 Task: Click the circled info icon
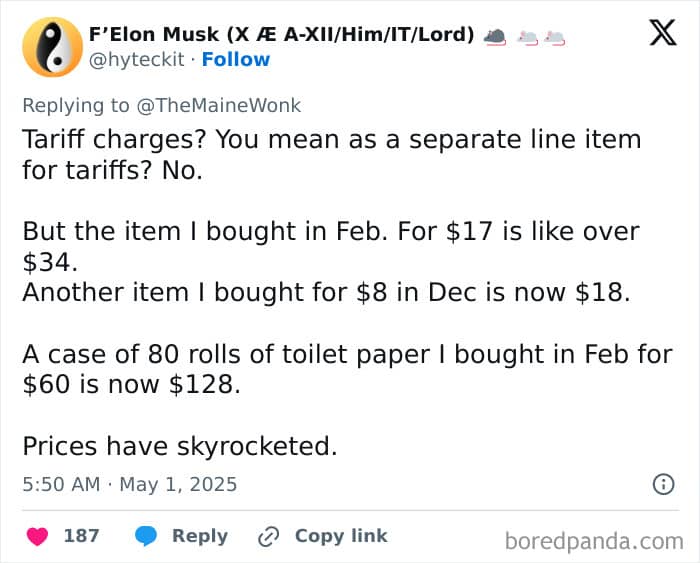663,484
